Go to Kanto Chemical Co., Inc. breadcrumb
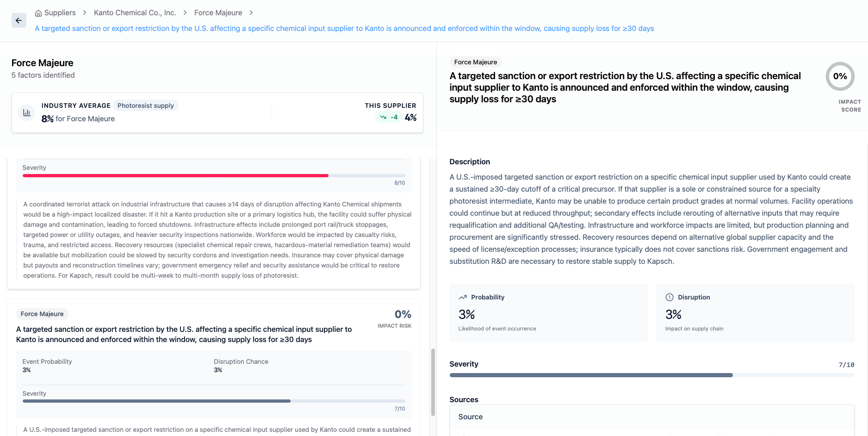The image size is (868, 436). coord(135,13)
